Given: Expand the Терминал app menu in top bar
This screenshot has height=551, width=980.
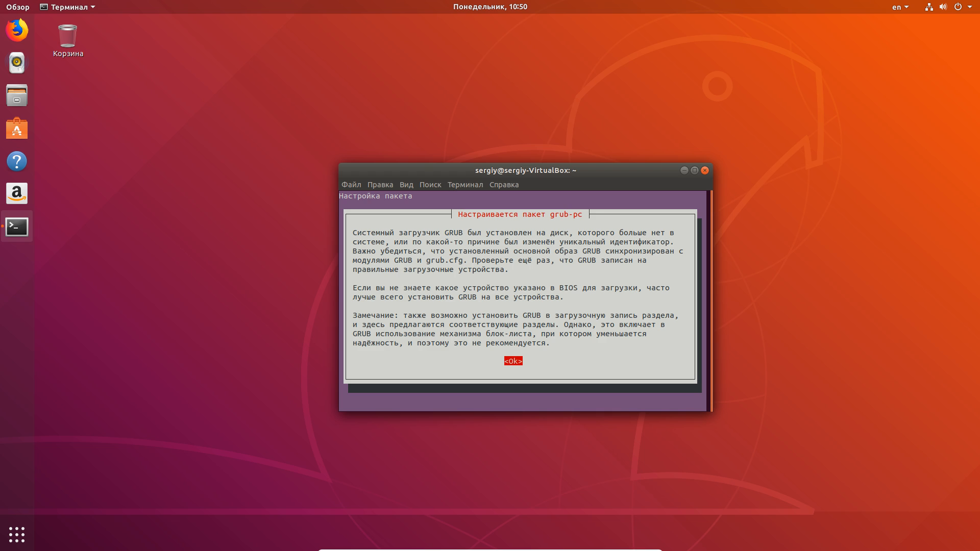Looking at the screenshot, I should (x=67, y=7).
